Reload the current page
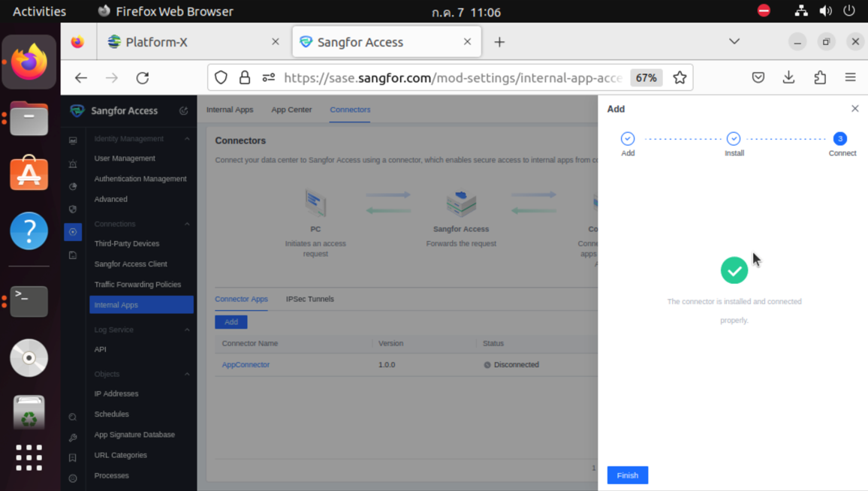This screenshot has width=868, height=491. [143, 78]
